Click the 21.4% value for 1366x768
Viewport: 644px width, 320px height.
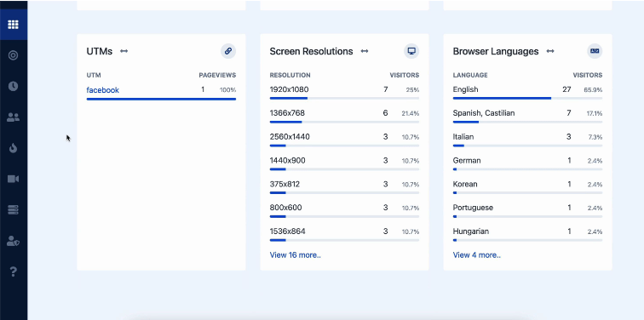411,114
